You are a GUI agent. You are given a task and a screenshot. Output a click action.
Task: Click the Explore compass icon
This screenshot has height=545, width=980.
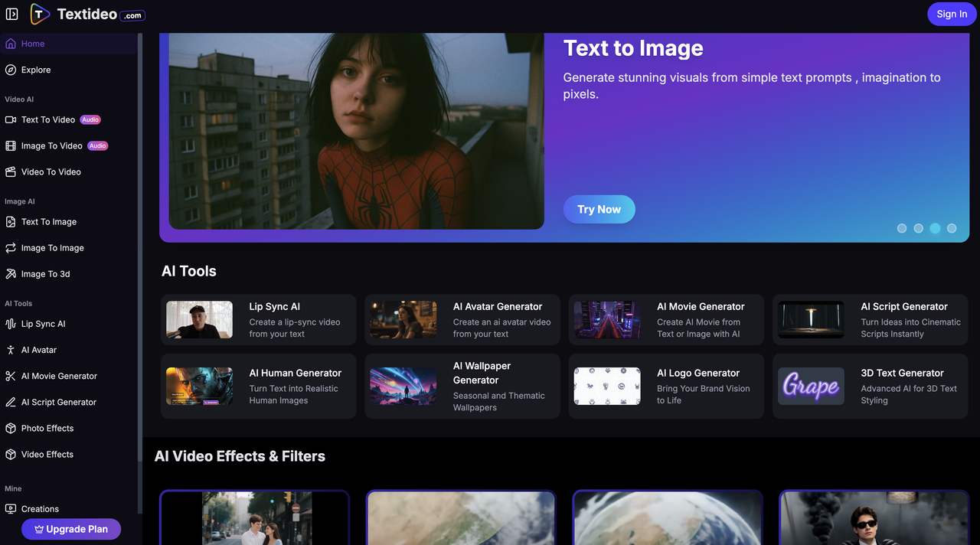click(11, 70)
